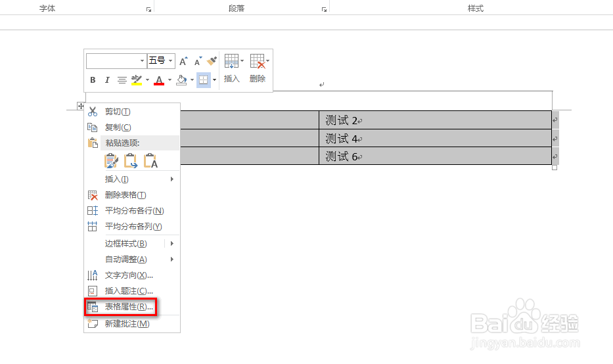Click the keep source formatting paste icon
Viewport: 613px width, 364px height.
tap(112, 161)
